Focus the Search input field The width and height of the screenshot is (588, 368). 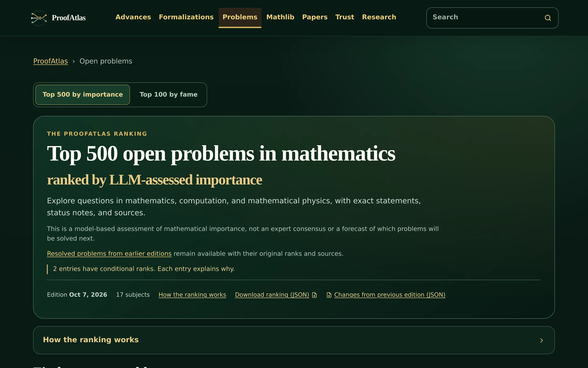pyautogui.click(x=492, y=18)
